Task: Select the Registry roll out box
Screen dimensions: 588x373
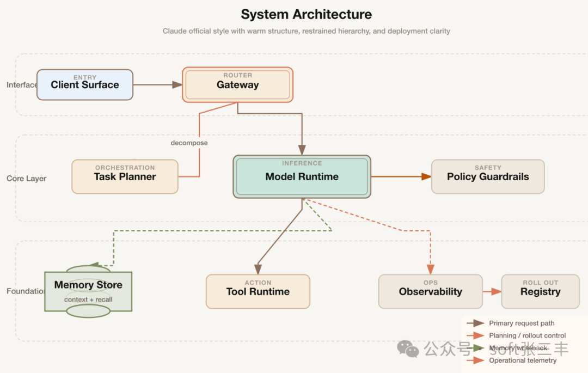Action: click(x=541, y=292)
